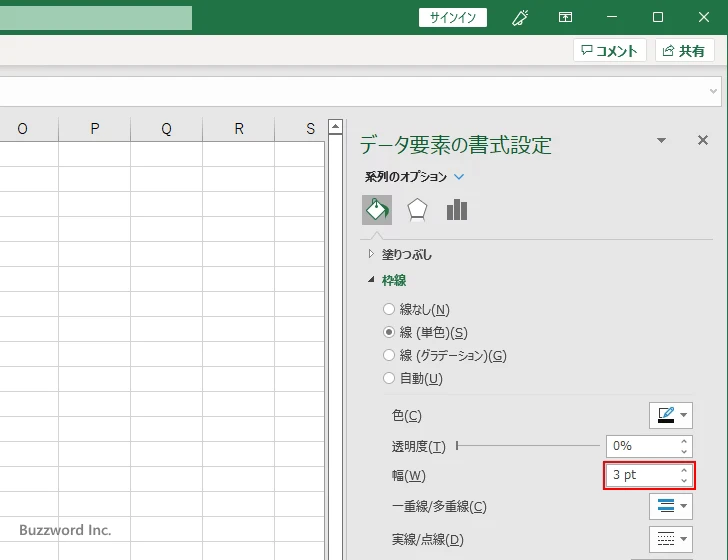Select the 線なし radio option
The image size is (728, 560).
pyautogui.click(x=390, y=310)
